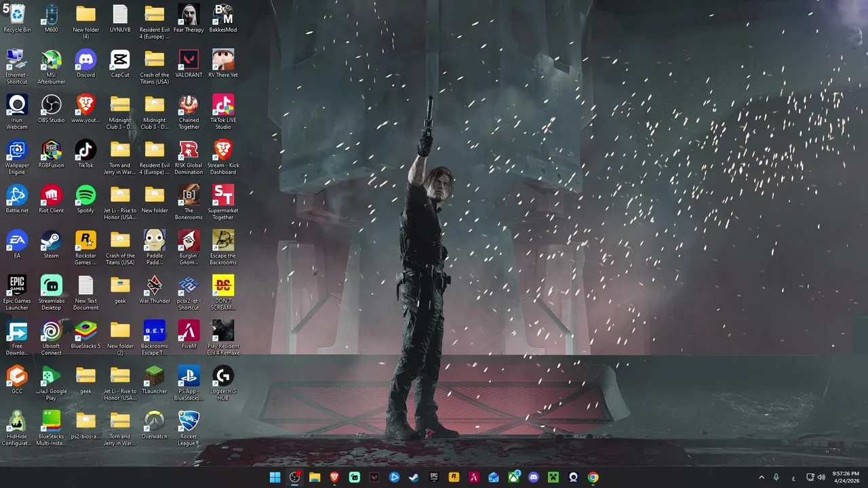The height and width of the screenshot is (488, 868).
Task: Open the GCC desktop shortcut
Action: click(17, 380)
